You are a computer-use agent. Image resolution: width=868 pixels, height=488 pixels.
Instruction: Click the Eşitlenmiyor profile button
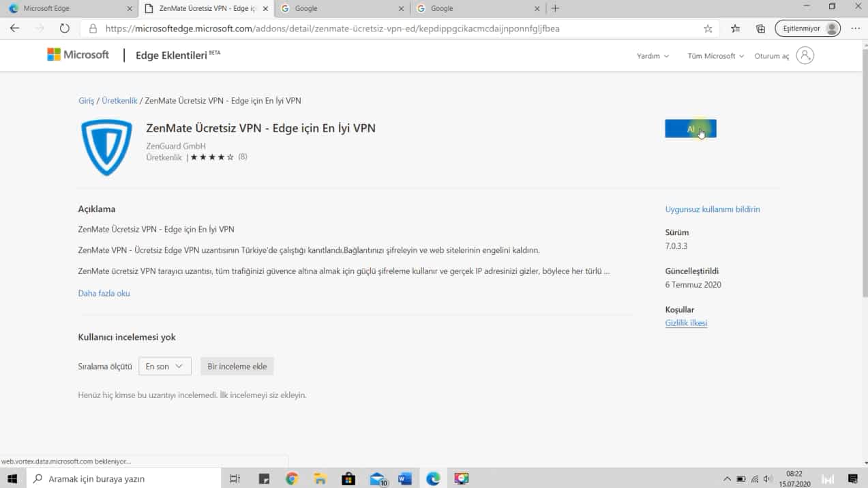tap(808, 29)
